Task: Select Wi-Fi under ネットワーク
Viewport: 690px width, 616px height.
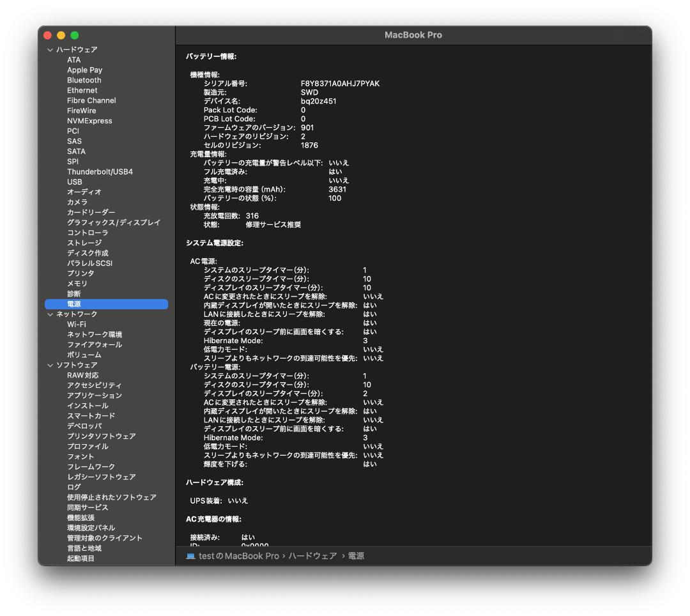Action: coord(77,324)
